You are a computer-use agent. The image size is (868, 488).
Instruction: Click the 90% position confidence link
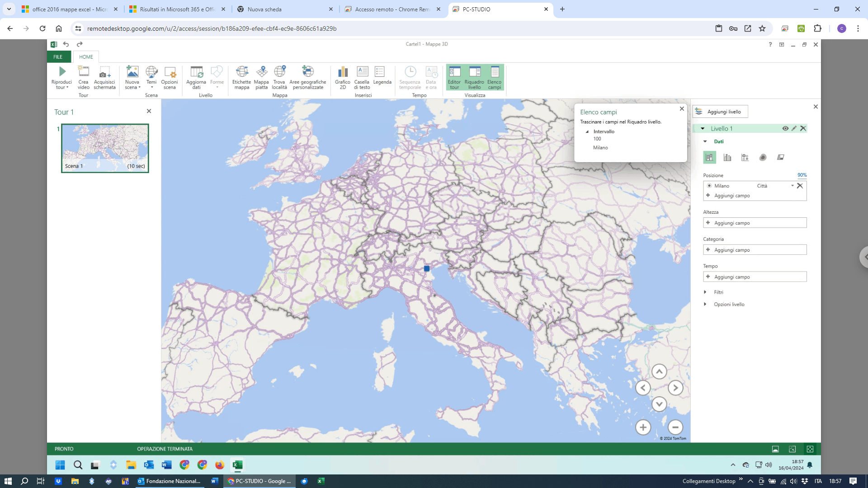[802, 175]
